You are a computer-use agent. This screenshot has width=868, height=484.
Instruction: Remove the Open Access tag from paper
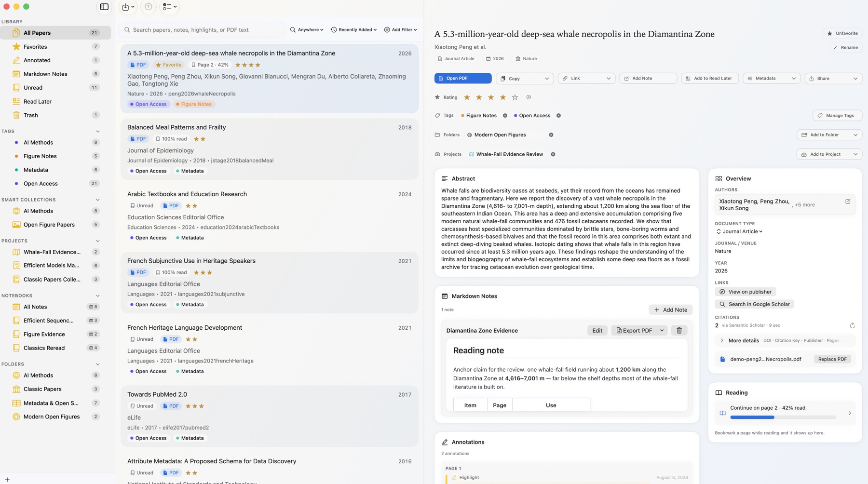(x=558, y=116)
